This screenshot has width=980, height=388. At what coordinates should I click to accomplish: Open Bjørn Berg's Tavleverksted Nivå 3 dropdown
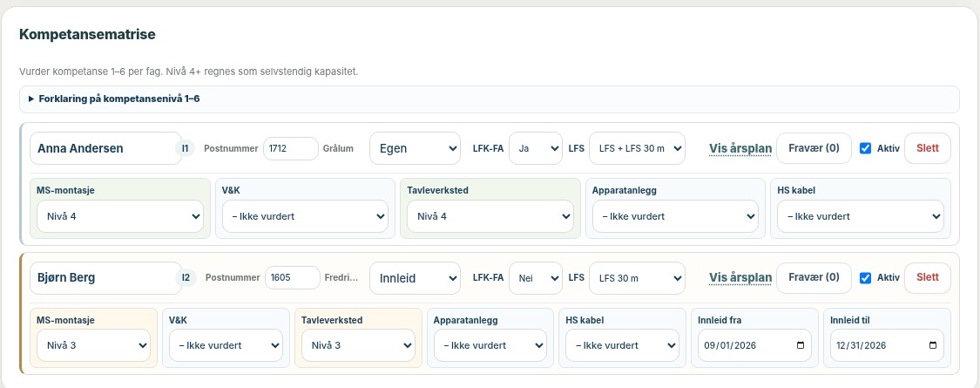pos(358,345)
